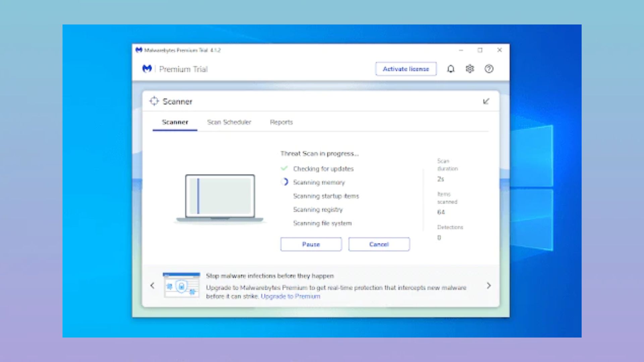
Task: Open the Reports tab
Action: [x=281, y=122]
